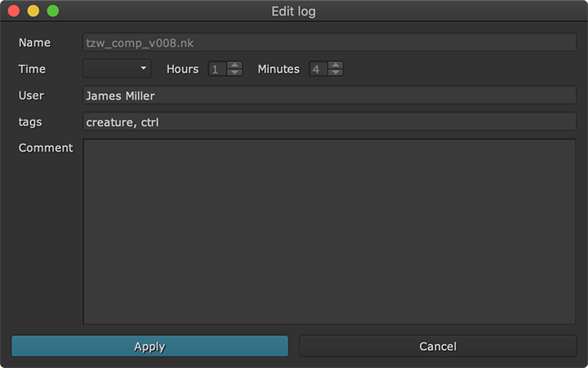
Task: Minimize the window with the yellow button
Action: pos(33,11)
